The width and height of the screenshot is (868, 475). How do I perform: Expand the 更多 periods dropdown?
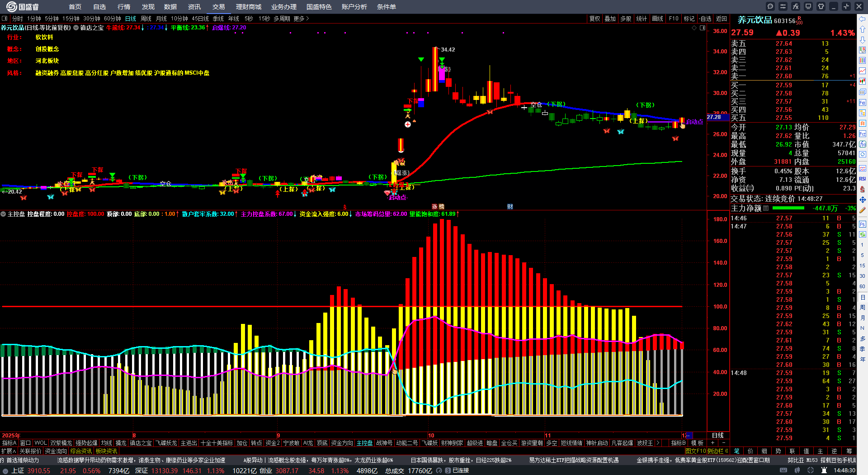coord(301,19)
